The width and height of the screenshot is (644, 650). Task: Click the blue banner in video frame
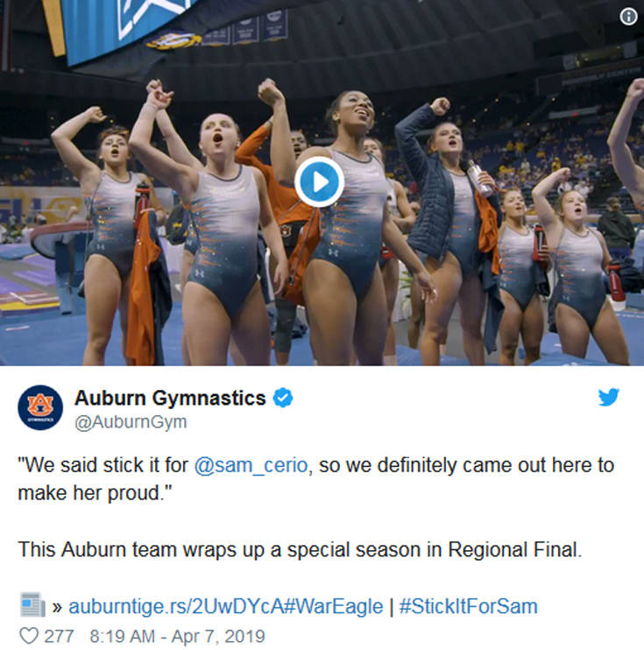124,25
